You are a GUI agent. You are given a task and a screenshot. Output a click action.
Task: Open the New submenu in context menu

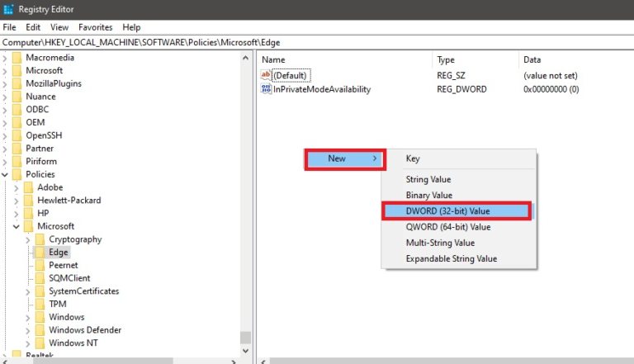click(x=345, y=159)
